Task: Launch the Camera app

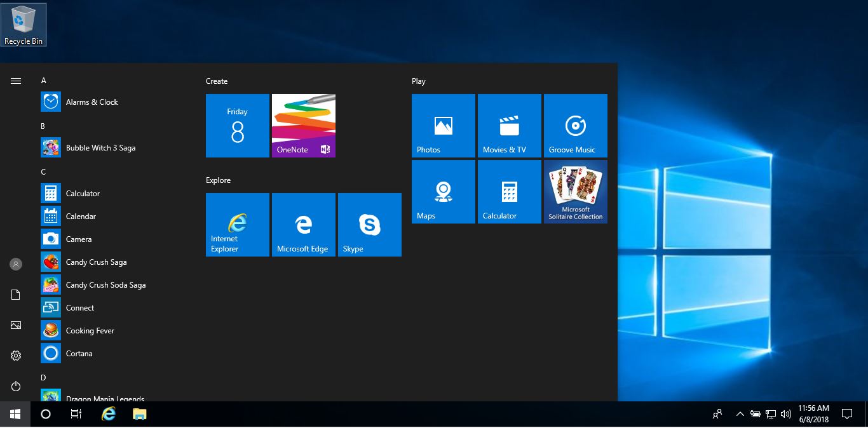Action: pos(114,239)
